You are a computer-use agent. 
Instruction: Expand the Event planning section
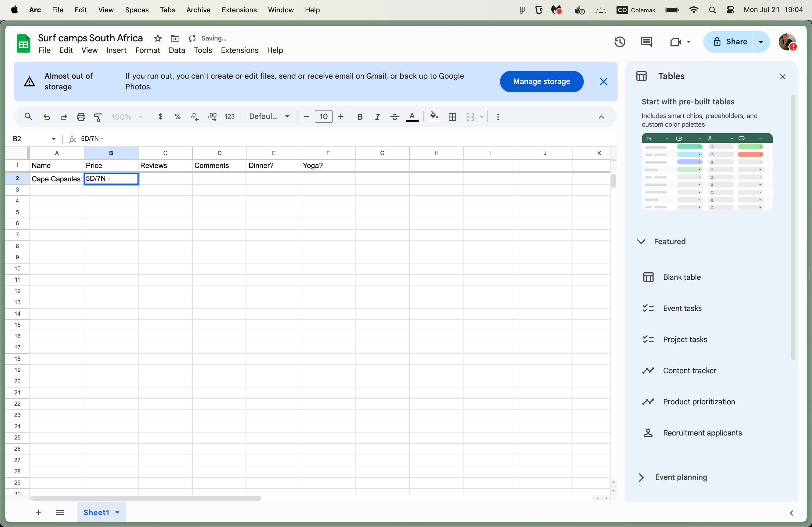pyautogui.click(x=641, y=477)
